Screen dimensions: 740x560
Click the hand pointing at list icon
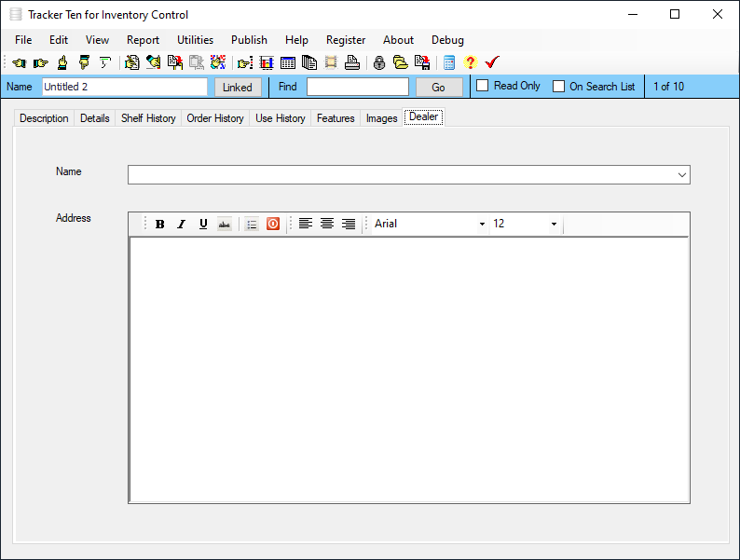point(245,62)
